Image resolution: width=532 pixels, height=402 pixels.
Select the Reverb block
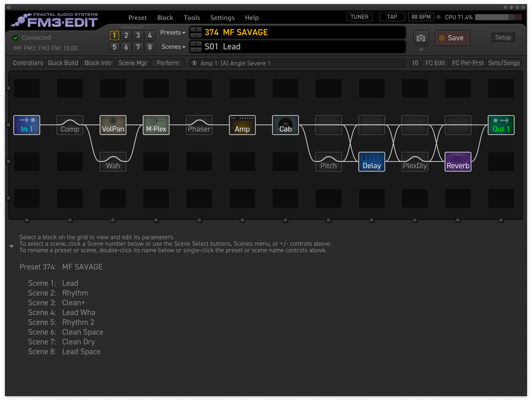(458, 162)
